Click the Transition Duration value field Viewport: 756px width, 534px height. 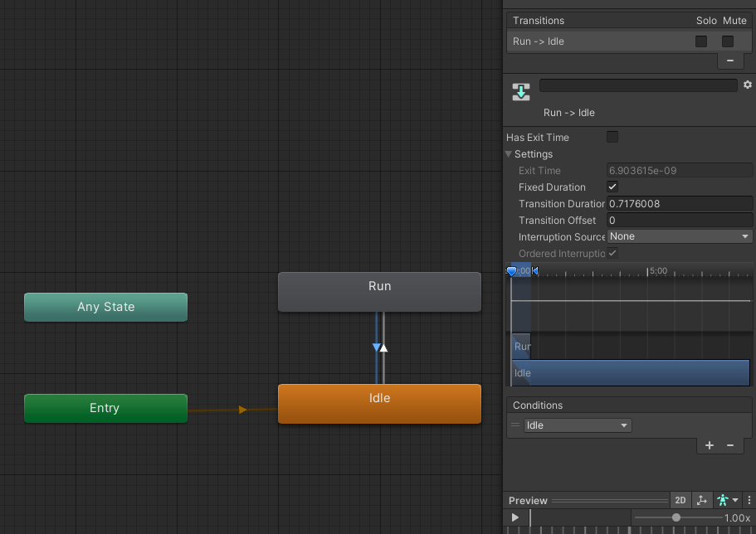pyautogui.click(x=679, y=203)
